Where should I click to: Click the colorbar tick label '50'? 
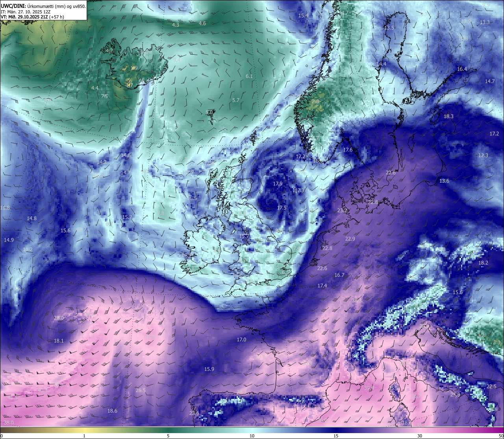tap(501, 436)
